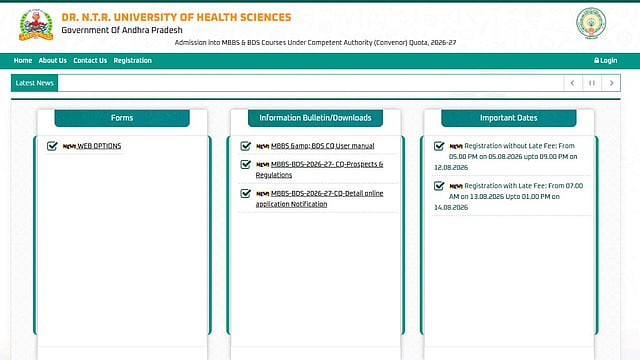Click checkmark beside MBBS & BDS User manual
Screen dimensions: 640x360
coord(245,146)
